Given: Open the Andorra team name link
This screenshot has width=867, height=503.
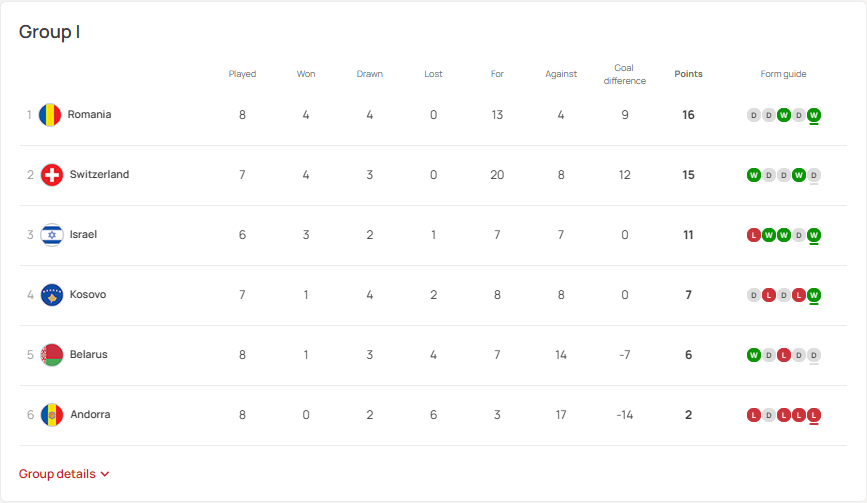Looking at the screenshot, I should coord(90,415).
